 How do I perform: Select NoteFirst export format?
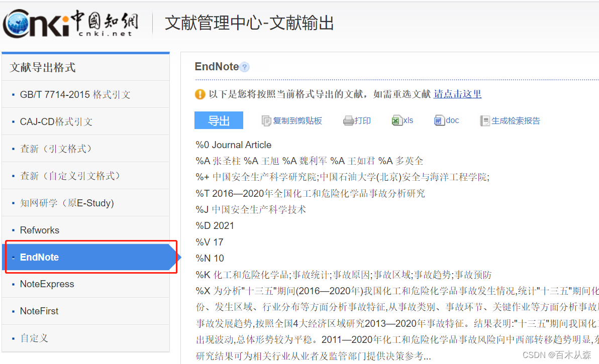[86, 311]
